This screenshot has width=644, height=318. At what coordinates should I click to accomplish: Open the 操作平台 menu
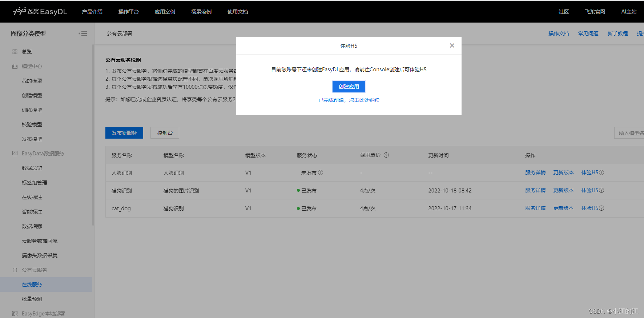tap(129, 12)
